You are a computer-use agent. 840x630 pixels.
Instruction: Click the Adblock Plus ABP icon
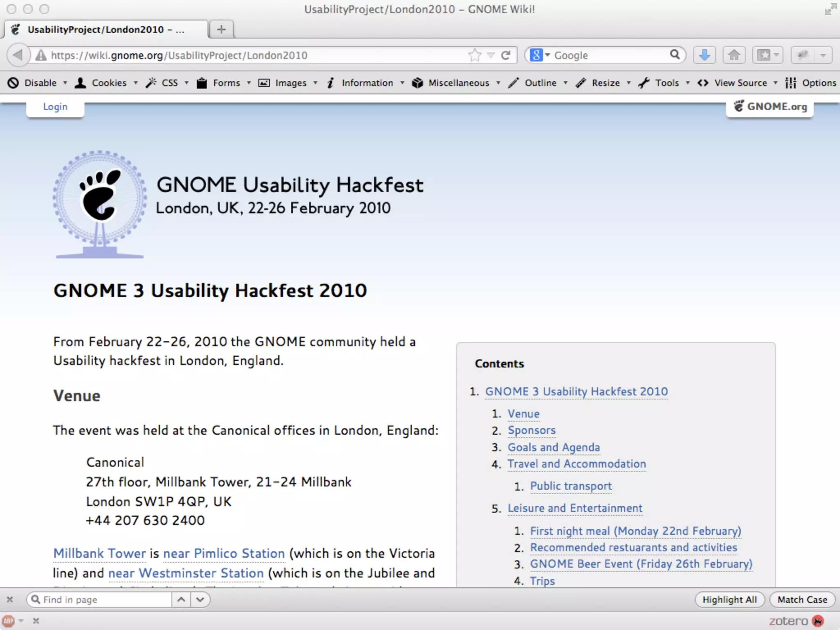[9, 621]
